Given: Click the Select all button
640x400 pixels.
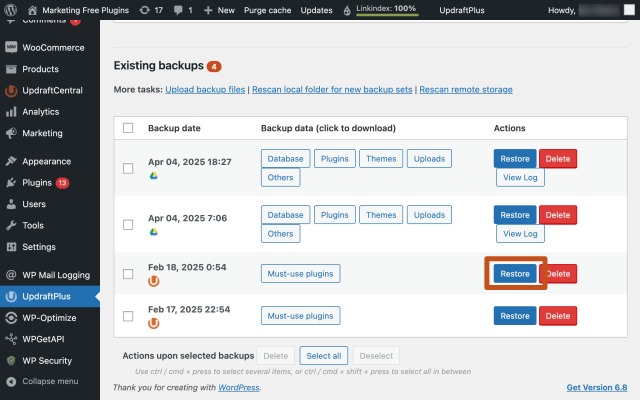Looking at the screenshot, I should [x=324, y=356].
